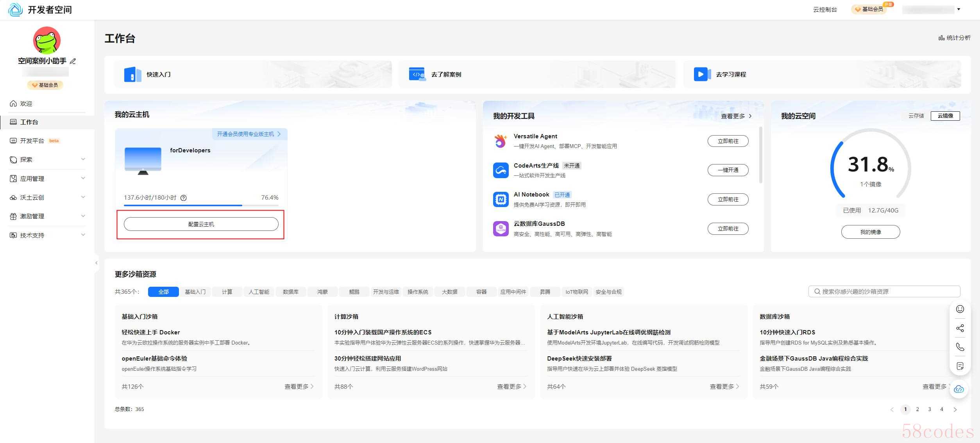The width and height of the screenshot is (980, 443).
Task: Select the 人工智能 filter tag
Action: tap(259, 292)
